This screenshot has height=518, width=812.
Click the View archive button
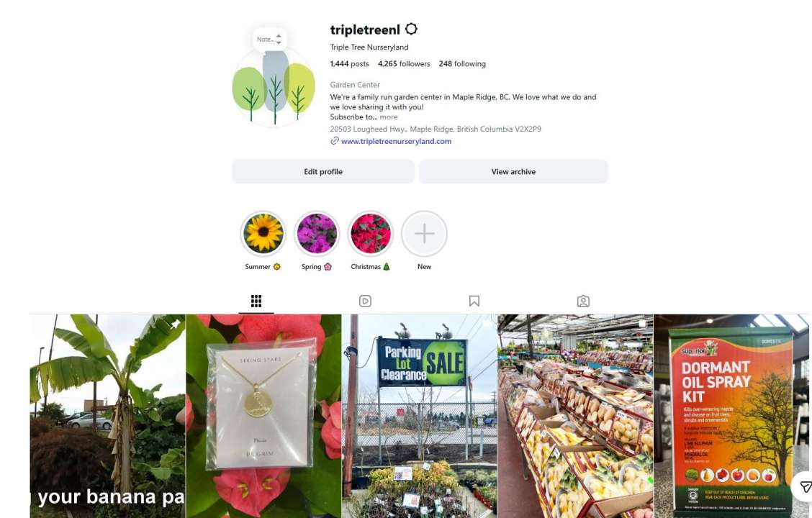[513, 172]
